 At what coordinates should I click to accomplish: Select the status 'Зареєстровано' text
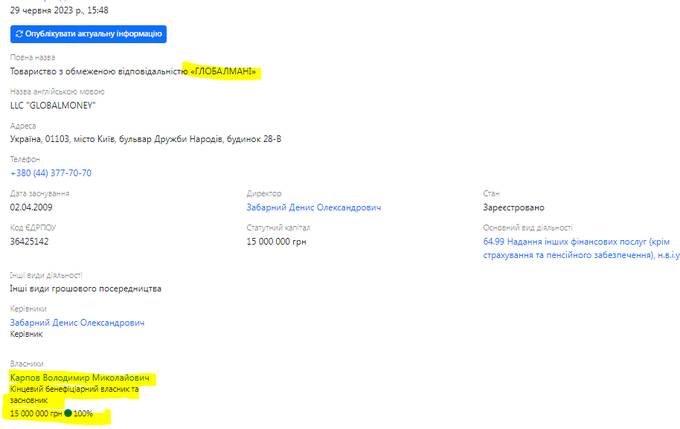(x=513, y=207)
